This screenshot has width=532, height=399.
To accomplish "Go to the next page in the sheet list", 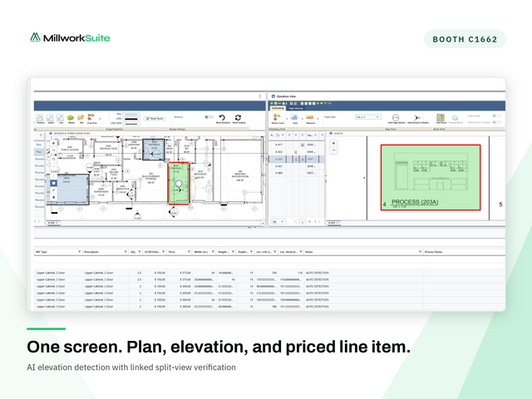I will (x=318, y=222).
